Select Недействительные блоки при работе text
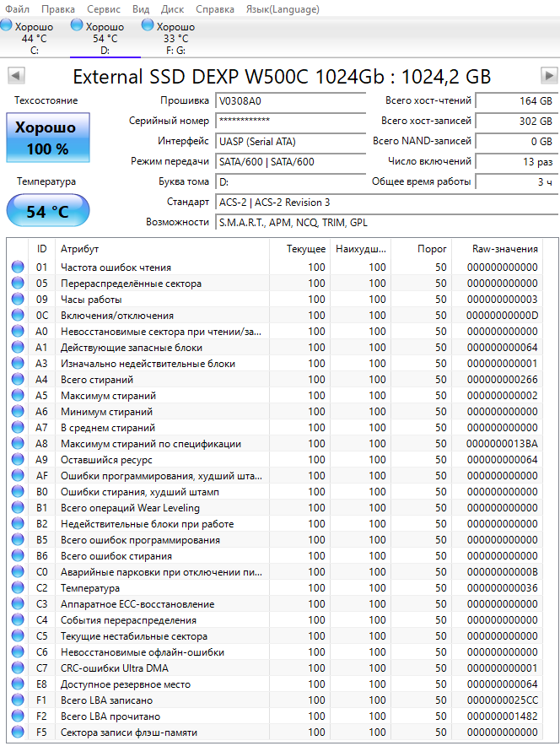This screenshot has width=560, height=746. click(x=148, y=524)
